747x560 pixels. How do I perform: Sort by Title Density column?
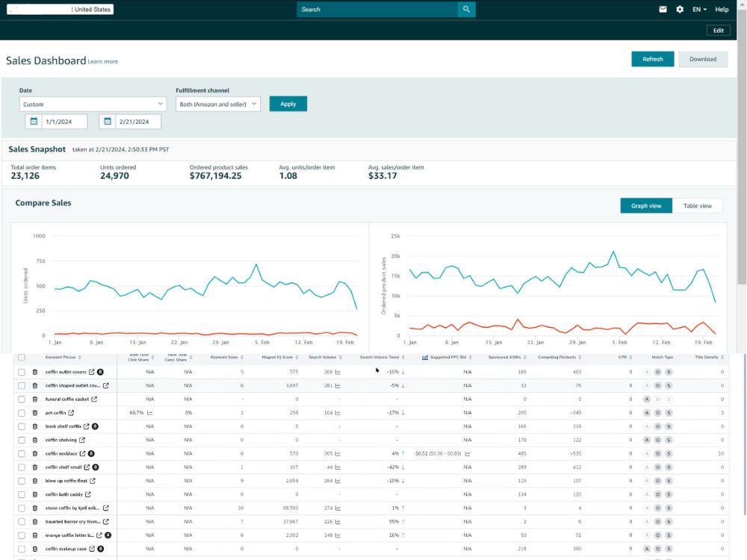(x=710, y=357)
